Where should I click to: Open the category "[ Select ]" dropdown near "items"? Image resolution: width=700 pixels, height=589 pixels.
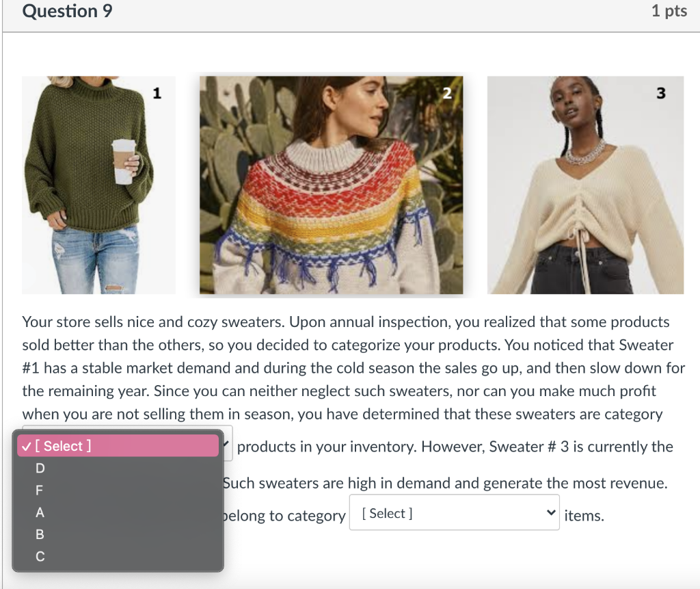[454, 512]
